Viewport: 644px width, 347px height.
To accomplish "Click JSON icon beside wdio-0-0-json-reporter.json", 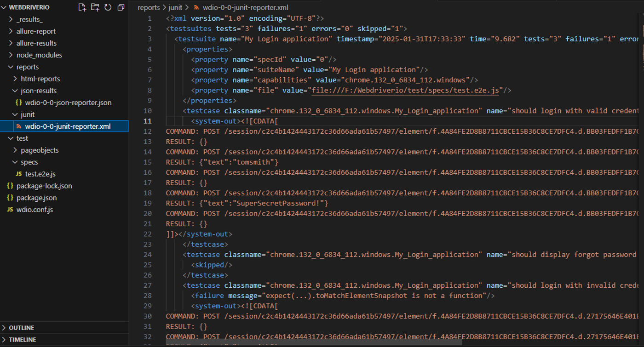I will click(19, 102).
